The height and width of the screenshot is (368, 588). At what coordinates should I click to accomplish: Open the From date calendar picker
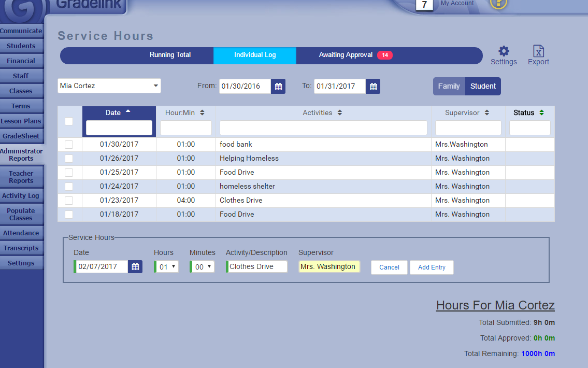278,87
